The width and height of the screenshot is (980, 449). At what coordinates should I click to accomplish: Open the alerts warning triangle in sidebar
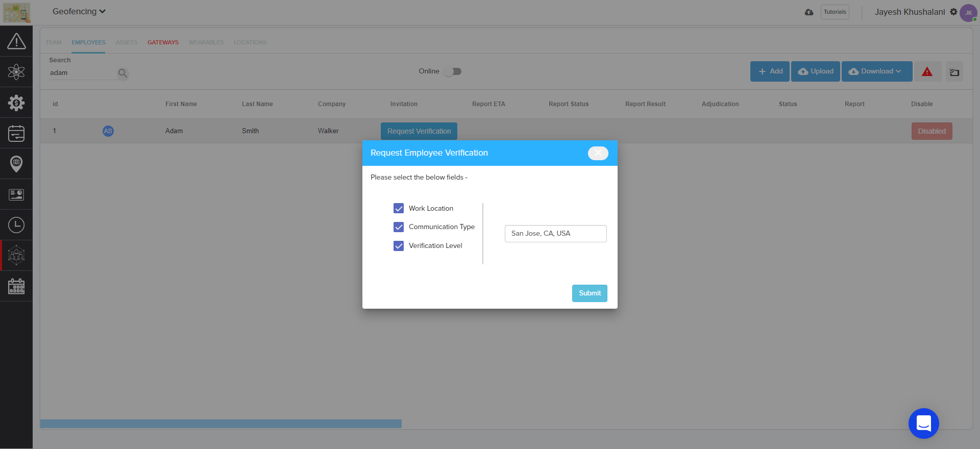(16, 41)
